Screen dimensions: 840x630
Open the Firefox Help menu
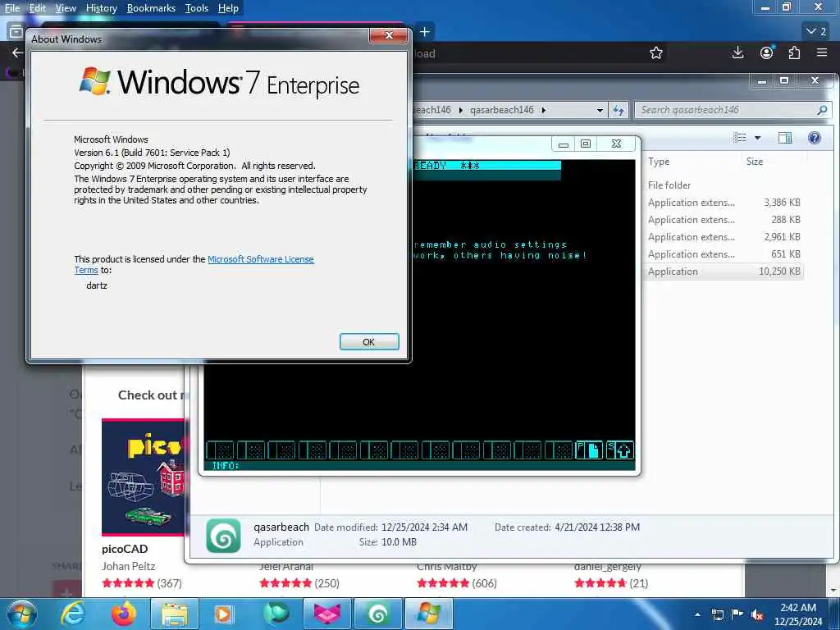tap(228, 8)
